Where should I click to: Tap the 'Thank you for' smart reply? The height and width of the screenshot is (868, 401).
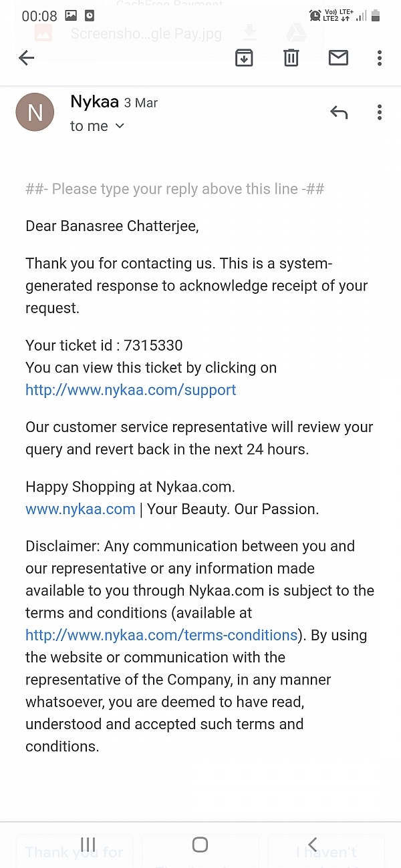click(x=74, y=853)
